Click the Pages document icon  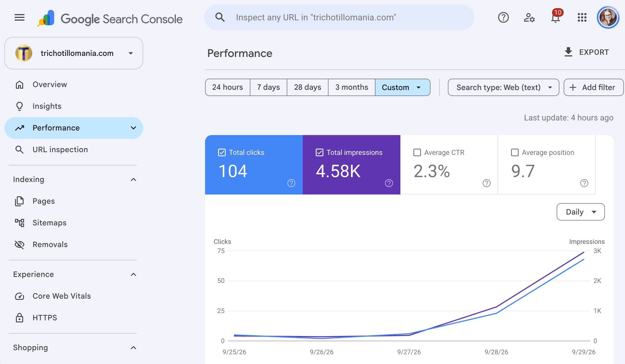click(x=20, y=201)
